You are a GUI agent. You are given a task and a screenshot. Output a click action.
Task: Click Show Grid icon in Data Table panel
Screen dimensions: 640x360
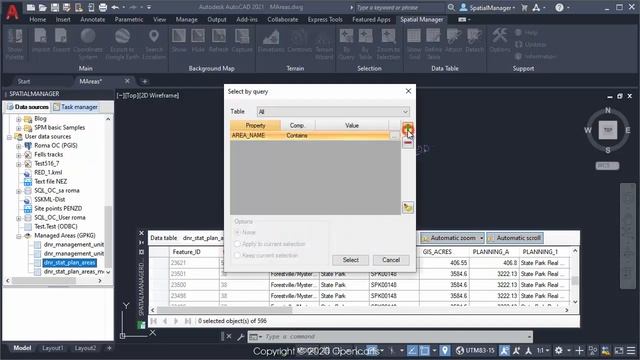point(414,44)
